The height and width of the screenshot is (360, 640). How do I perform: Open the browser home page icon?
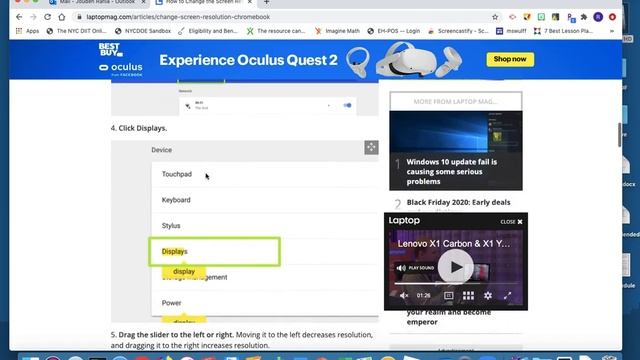point(62,17)
